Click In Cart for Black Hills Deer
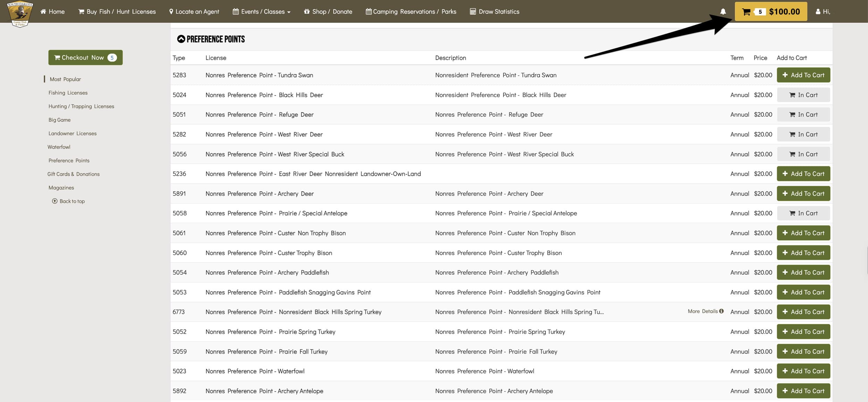The image size is (868, 402). [803, 95]
